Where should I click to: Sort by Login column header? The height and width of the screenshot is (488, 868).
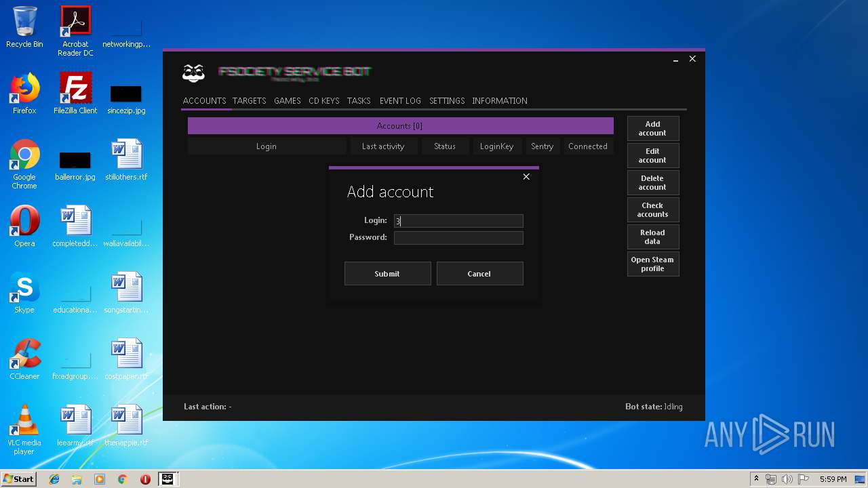pos(267,146)
